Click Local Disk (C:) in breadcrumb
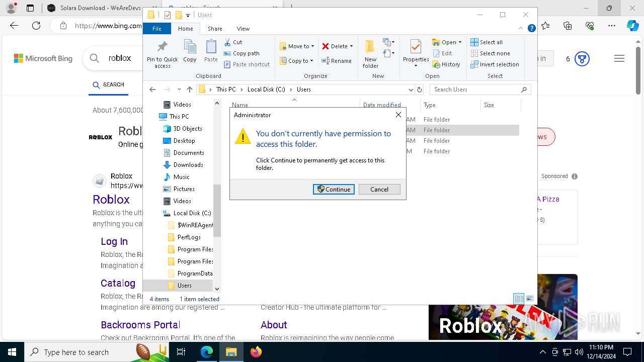Image resolution: width=644 pixels, height=362 pixels. pyautogui.click(x=266, y=89)
